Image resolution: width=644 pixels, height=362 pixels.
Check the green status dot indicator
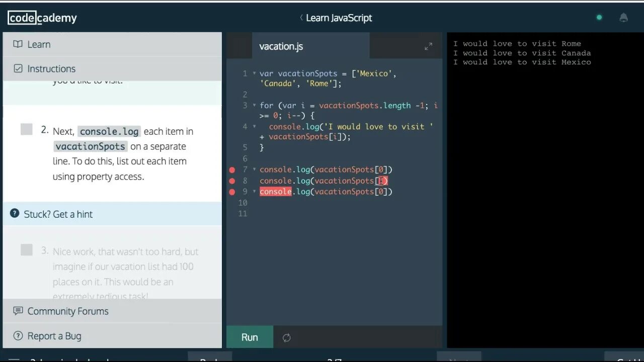[599, 17]
